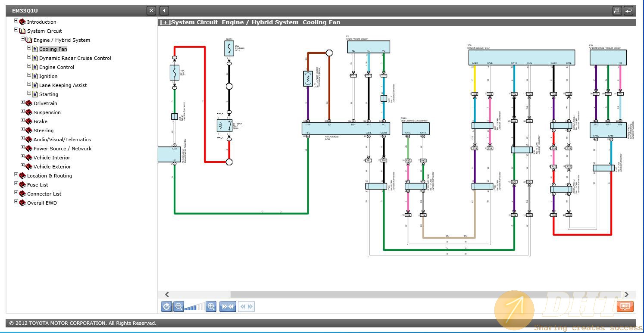Expand the Drivetrain node
Viewport: 644px width, 333px height.
coord(22,102)
